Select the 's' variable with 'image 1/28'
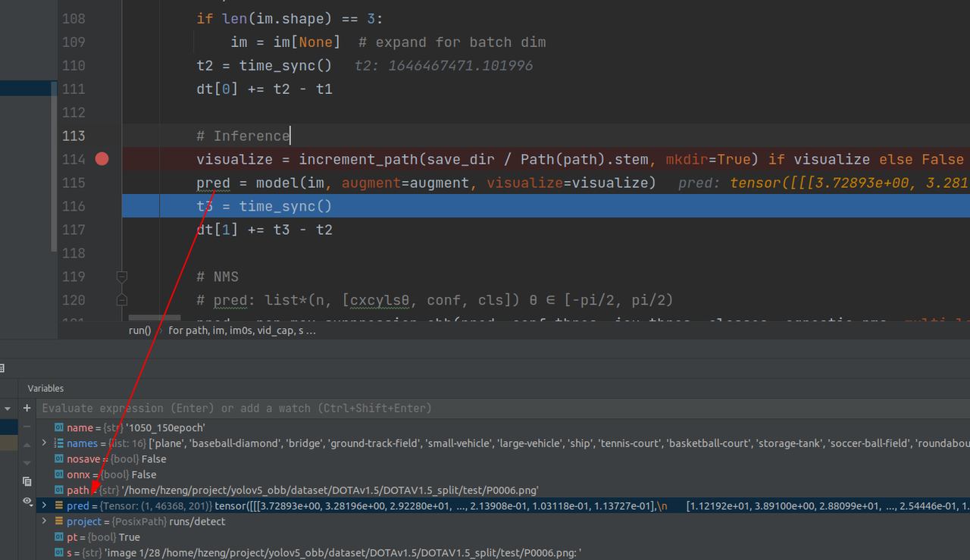 [503, 552]
